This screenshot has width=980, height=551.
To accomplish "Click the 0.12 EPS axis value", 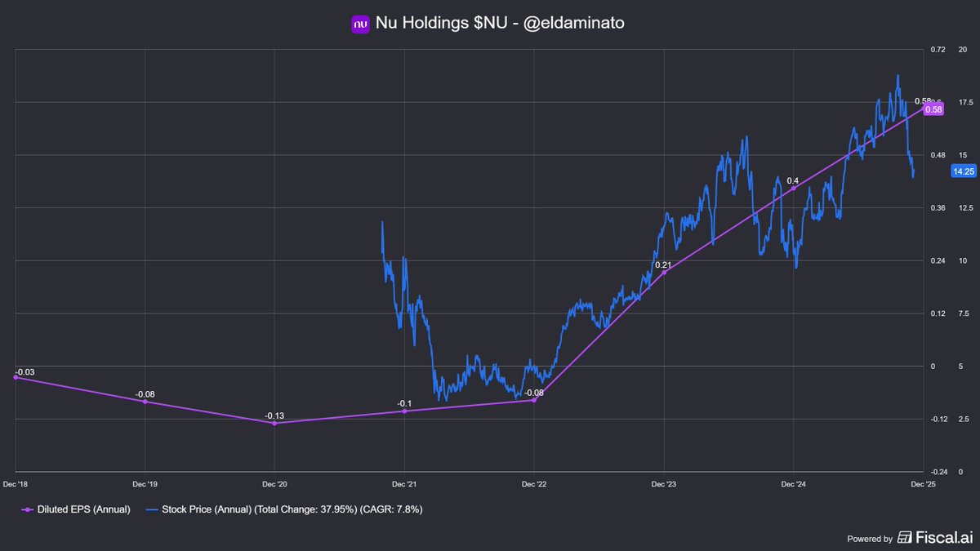I will tap(937, 313).
